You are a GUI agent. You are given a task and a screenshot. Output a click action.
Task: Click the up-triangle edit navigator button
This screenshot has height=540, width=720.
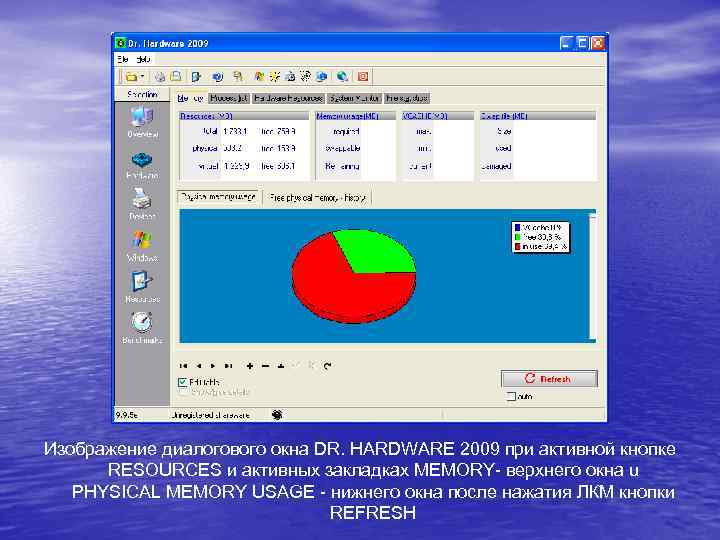[x=281, y=366]
